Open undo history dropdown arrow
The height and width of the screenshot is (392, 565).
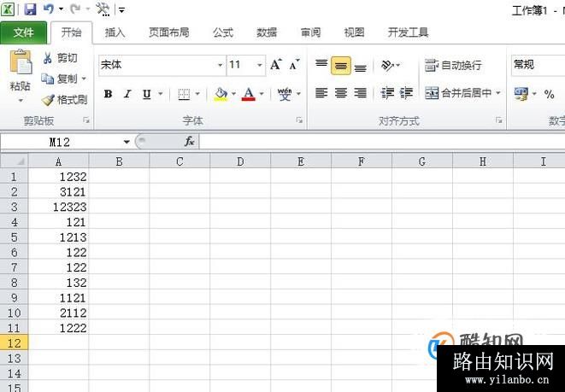click(x=61, y=9)
